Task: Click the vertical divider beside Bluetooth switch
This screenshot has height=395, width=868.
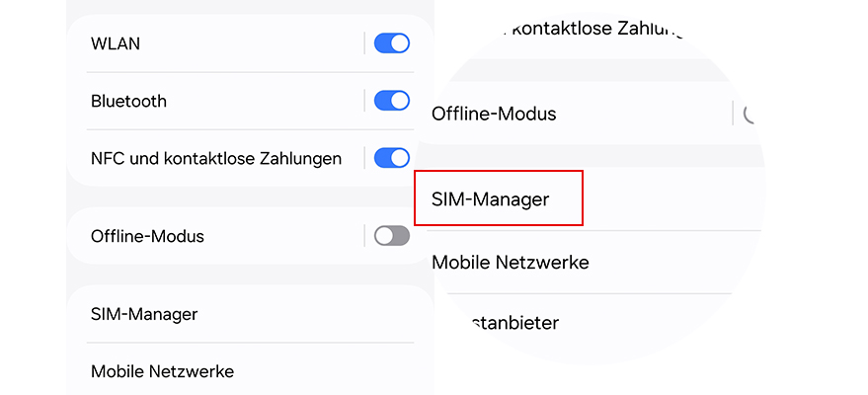Action: click(x=363, y=101)
